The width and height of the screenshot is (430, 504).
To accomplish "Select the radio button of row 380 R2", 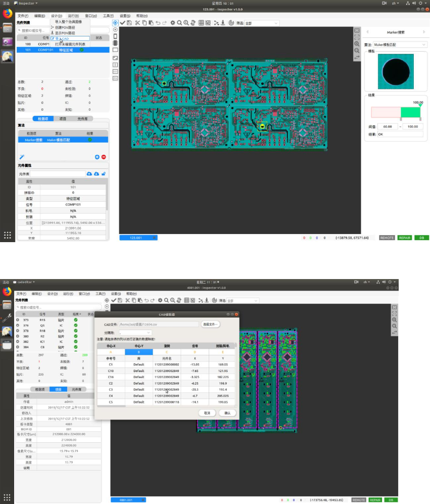I will coord(18,336).
